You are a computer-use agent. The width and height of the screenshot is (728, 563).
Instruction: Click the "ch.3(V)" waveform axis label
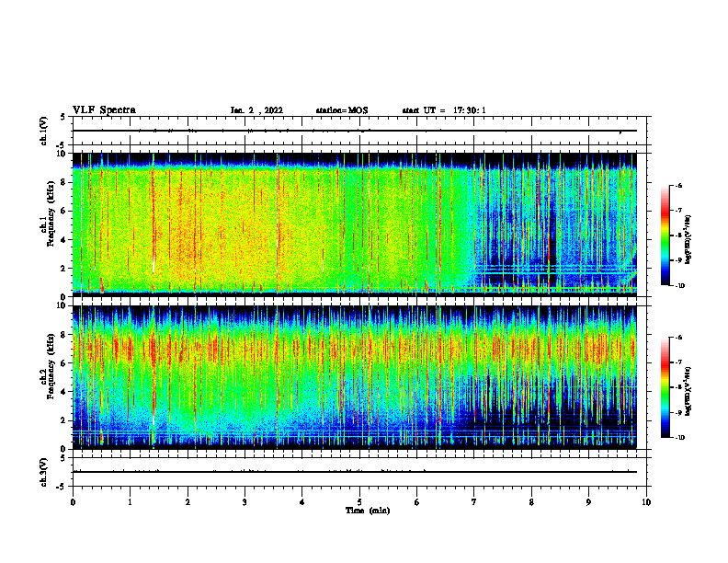[43, 472]
